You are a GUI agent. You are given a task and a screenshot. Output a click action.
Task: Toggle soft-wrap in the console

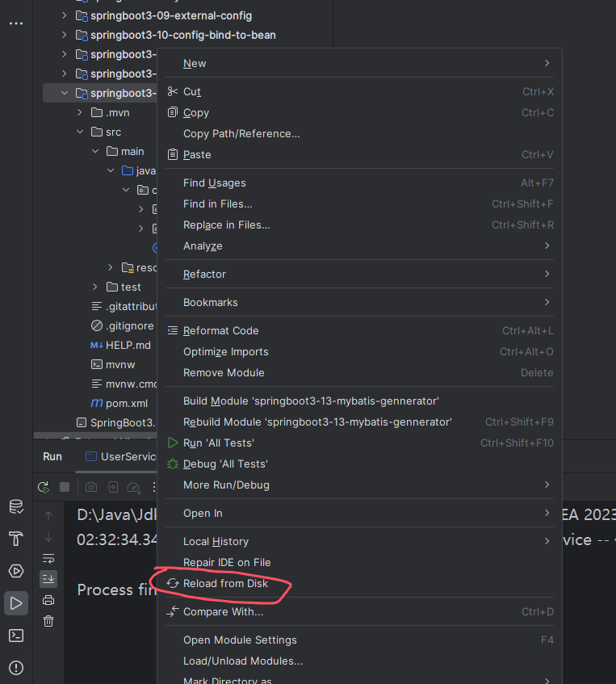click(x=48, y=558)
